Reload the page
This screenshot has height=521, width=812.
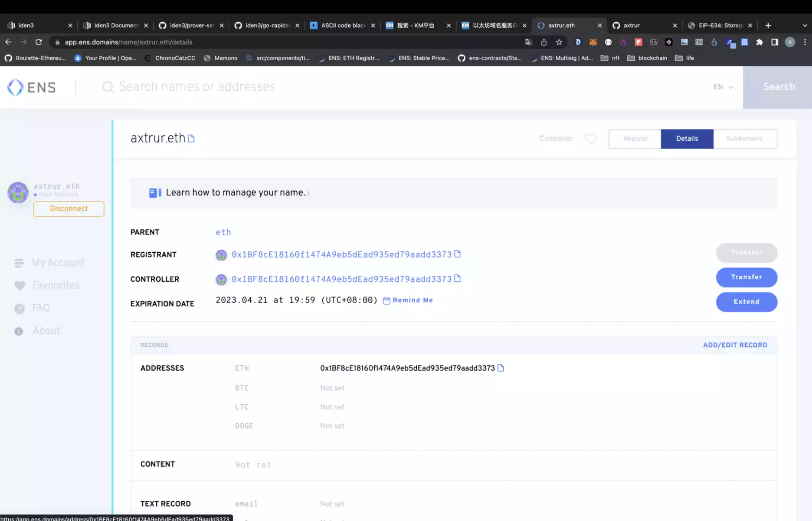[x=39, y=42]
